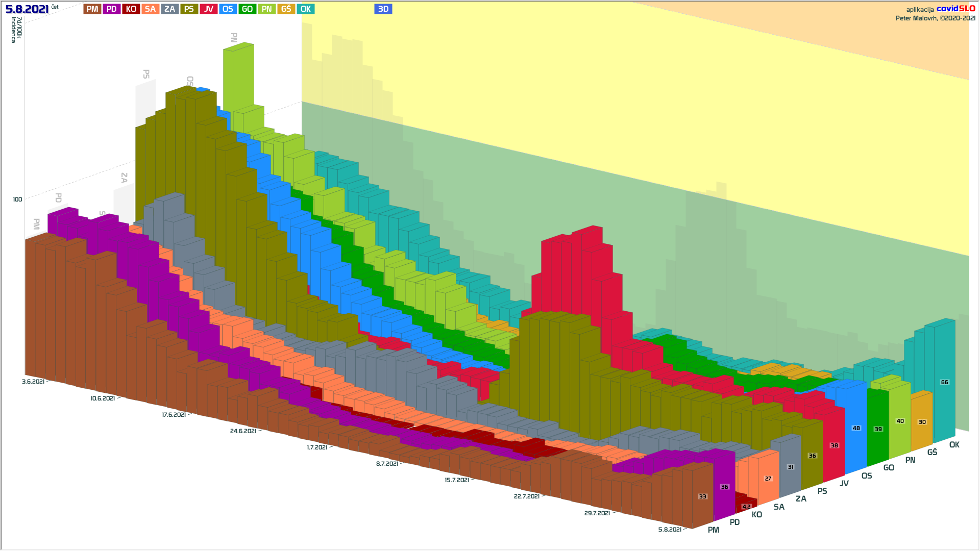The height and width of the screenshot is (551, 980).
Task: Toggle the PS olive legend button
Action: coord(189,9)
